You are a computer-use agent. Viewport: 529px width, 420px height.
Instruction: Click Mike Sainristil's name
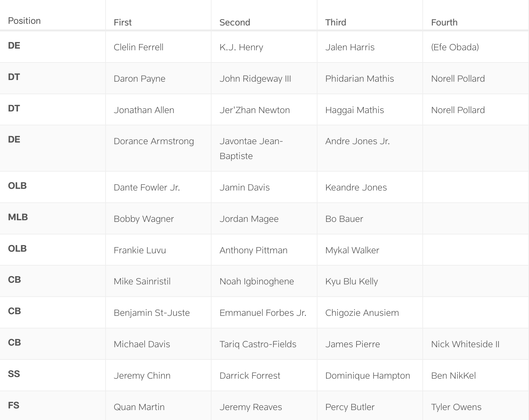[x=142, y=281]
